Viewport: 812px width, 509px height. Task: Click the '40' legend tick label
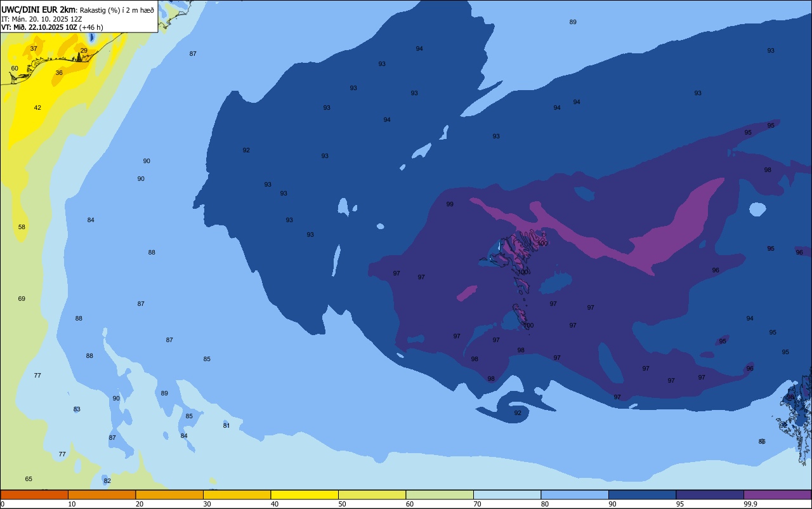[x=275, y=504]
